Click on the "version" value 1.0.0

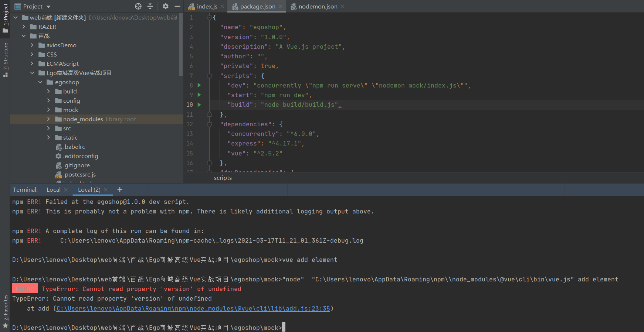click(274, 37)
